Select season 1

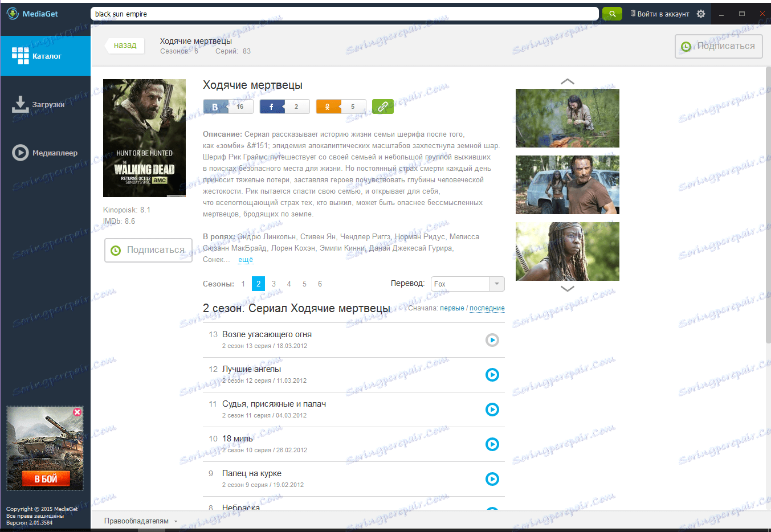coord(243,284)
